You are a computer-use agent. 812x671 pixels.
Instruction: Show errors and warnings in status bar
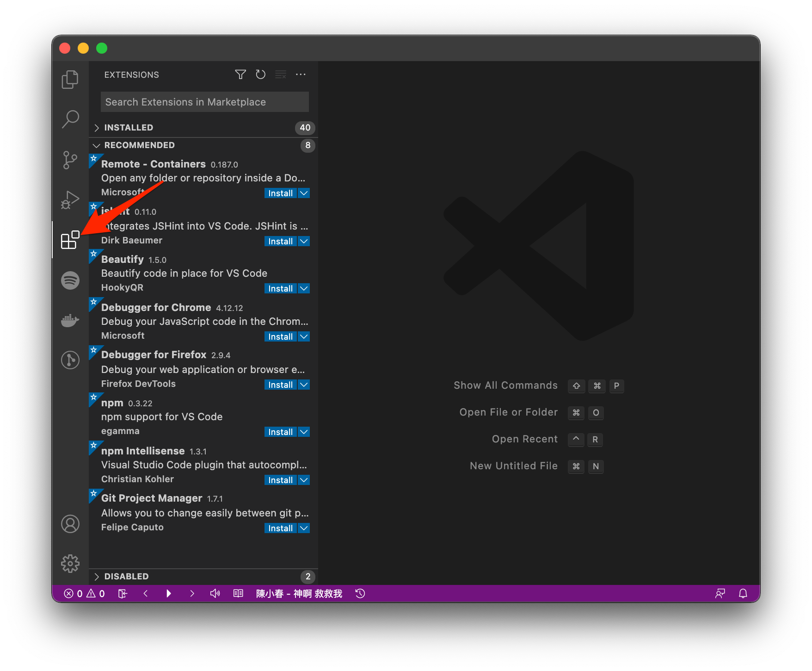[x=85, y=594]
